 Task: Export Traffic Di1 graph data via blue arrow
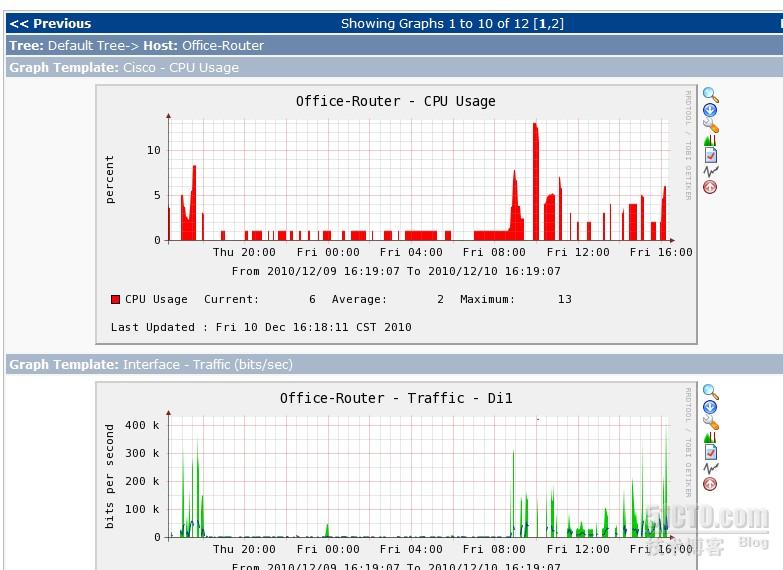pos(710,407)
